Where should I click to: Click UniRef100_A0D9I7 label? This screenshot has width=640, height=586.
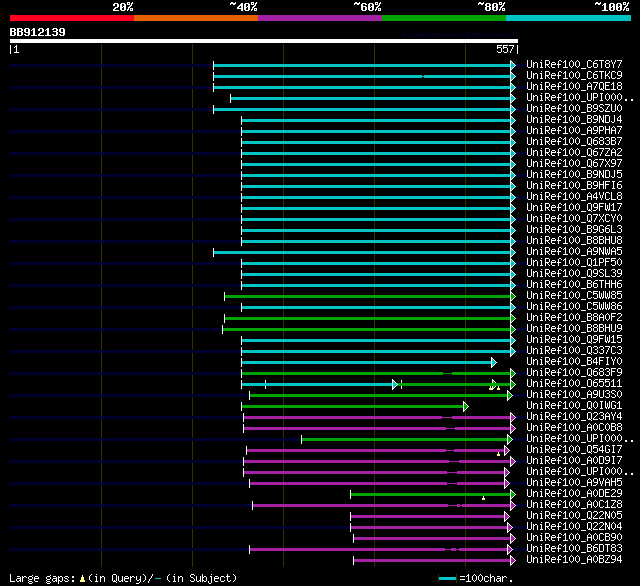tap(574, 461)
